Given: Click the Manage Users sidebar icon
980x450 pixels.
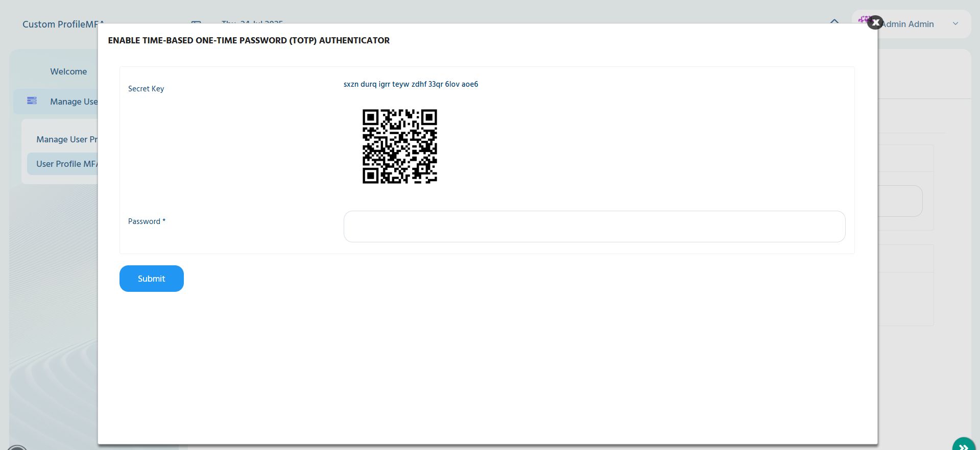Looking at the screenshot, I should (x=32, y=101).
